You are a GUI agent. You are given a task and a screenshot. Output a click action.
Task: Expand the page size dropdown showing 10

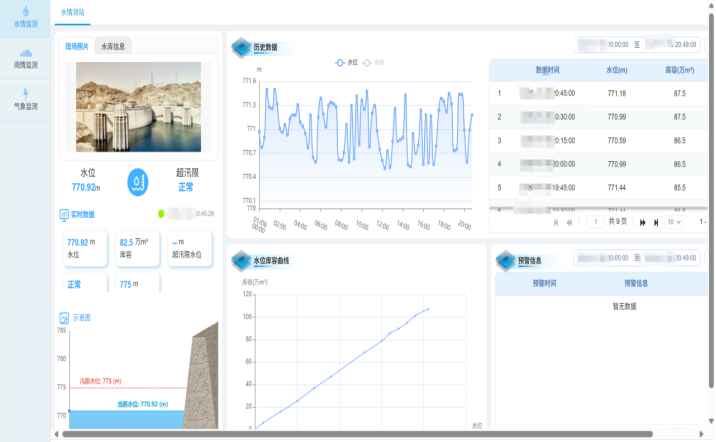pos(673,222)
